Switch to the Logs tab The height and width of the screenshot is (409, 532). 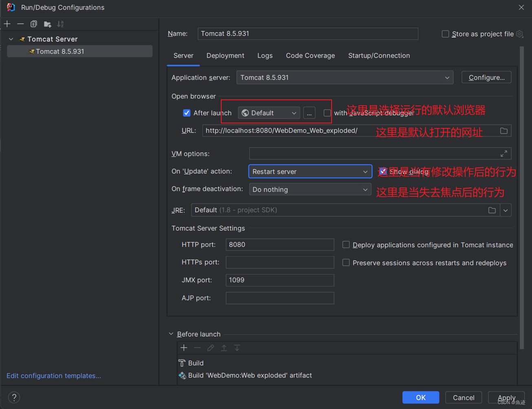[x=265, y=55]
